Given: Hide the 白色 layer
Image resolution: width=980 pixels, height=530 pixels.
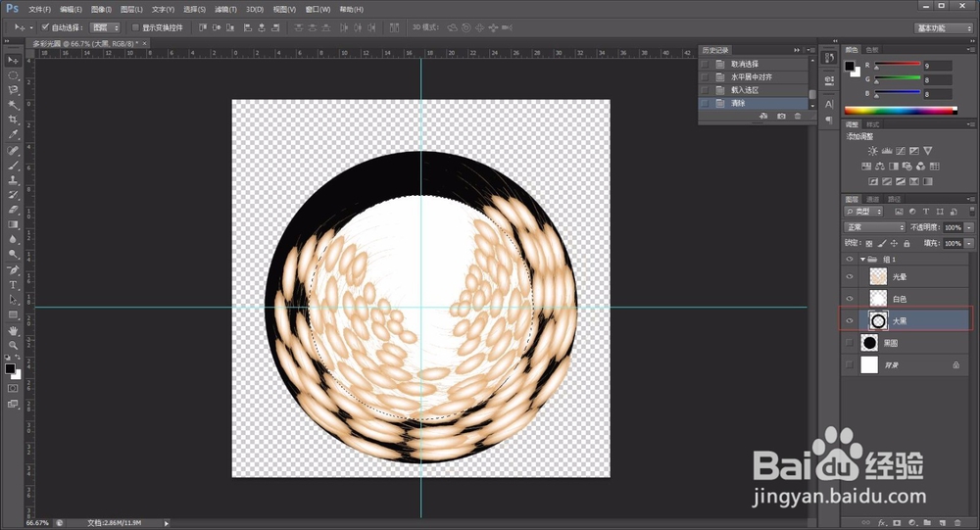Looking at the screenshot, I should click(x=850, y=299).
